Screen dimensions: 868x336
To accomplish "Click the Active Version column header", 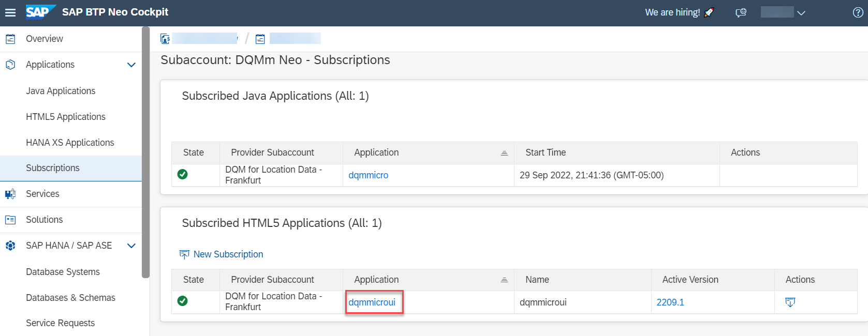I will [x=690, y=280].
